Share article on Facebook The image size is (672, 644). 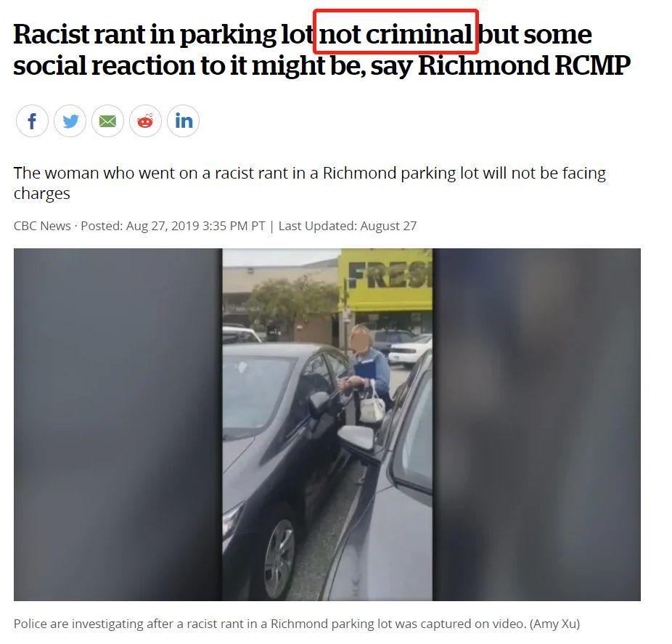tap(32, 121)
